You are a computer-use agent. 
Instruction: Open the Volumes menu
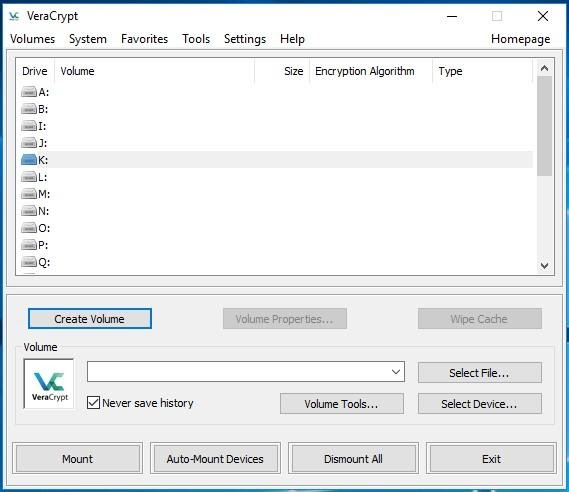(32, 39)
